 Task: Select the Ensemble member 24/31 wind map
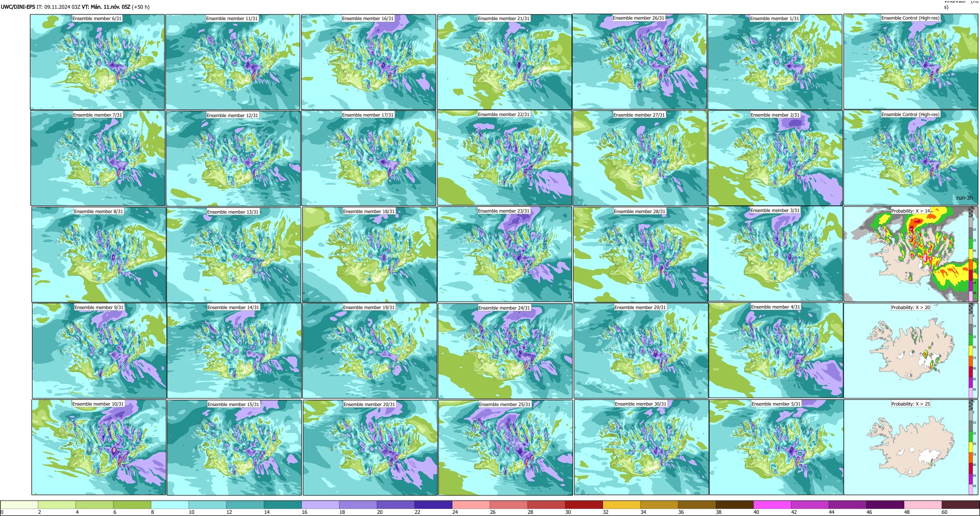[x=505, y=351]
